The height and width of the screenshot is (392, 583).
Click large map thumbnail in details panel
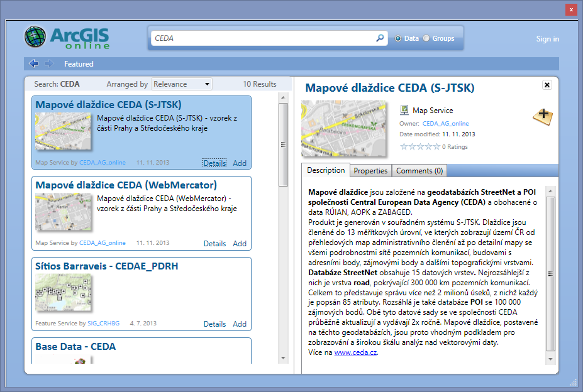point(343,128)
